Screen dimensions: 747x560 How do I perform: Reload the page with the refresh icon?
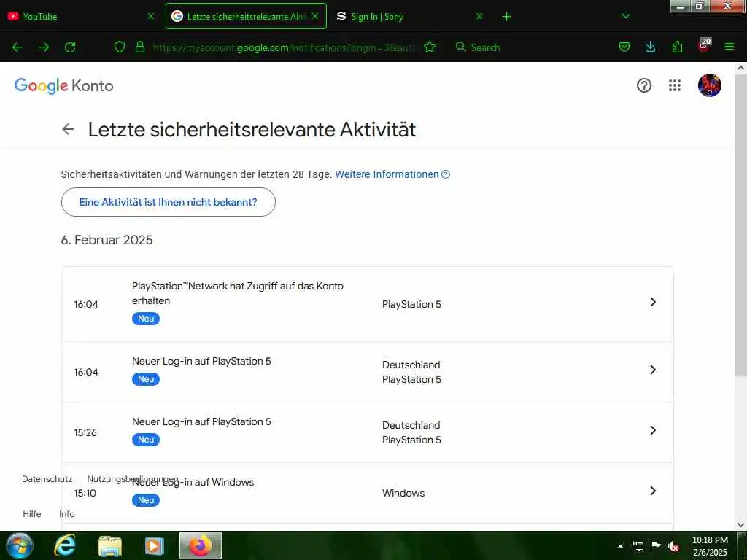pyautogui.click(x=70, y=47)
